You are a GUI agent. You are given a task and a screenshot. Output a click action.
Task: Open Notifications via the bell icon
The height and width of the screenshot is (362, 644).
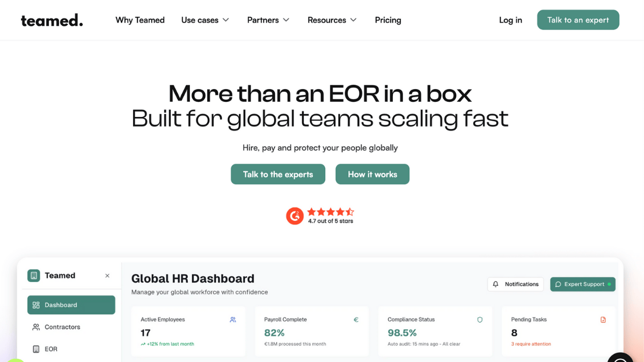(x=495, y=284)
